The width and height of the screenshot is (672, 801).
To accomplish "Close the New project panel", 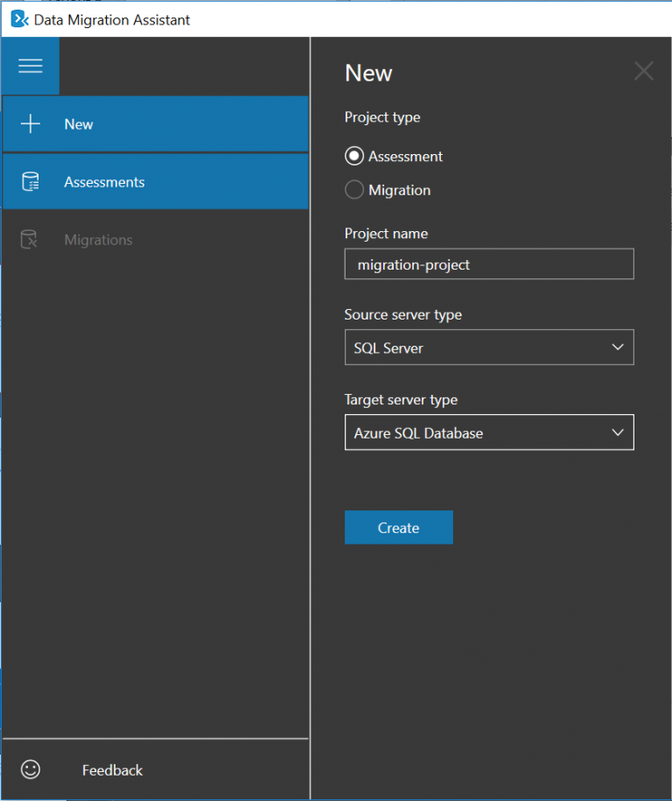I will click(644, 71).
